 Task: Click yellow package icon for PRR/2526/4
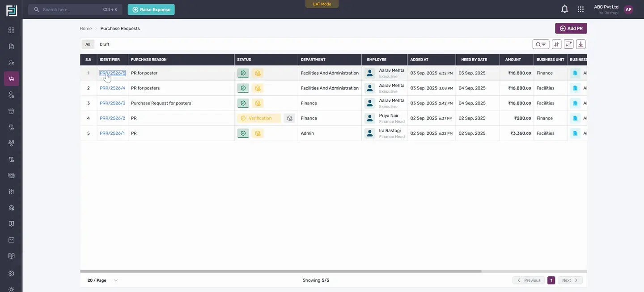[258, 88]
